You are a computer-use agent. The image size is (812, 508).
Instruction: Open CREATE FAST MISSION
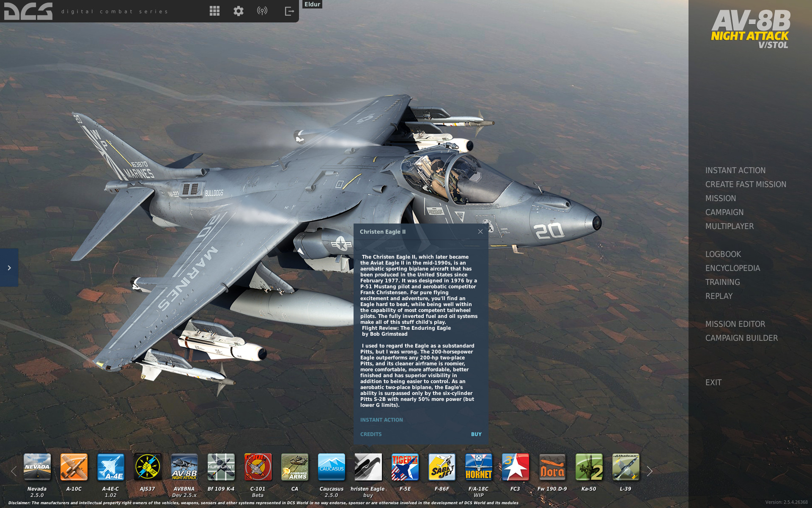click(x=746, y=184)
